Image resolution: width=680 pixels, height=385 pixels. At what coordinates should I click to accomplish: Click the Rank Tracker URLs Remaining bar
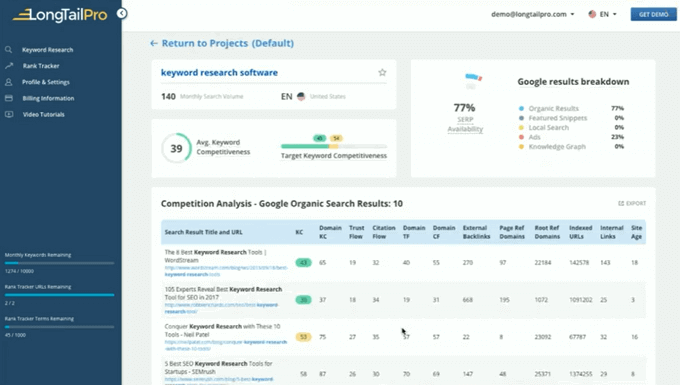[x=59, y=295]
